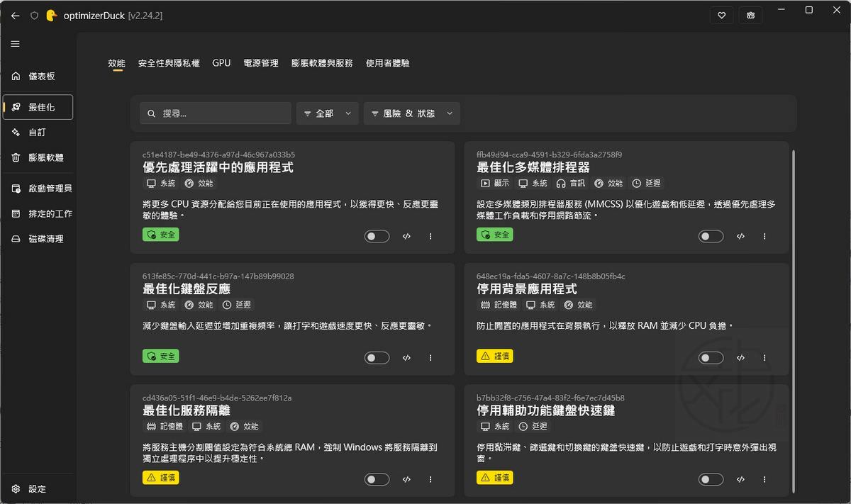Open more options for 最佳化鍵盤反應

click(x=430, y=358)
